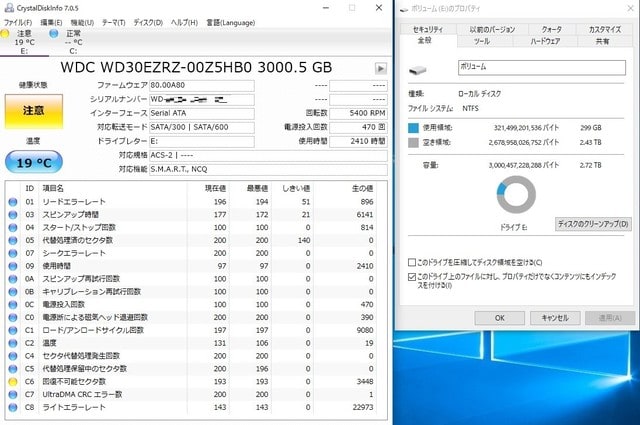Click the blue status icon for attribute 03
The height and width of the screenshot is (425, 640).
point(13,215)
